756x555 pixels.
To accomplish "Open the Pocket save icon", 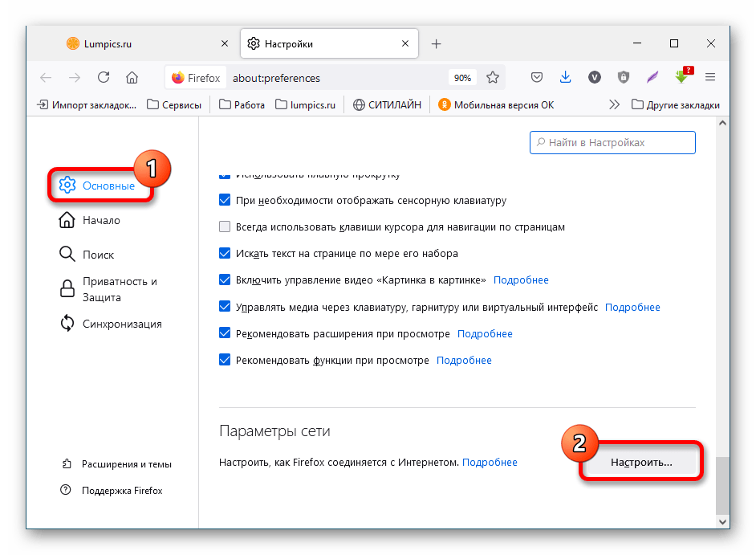I will pyautogui.click(x=537, y=77).
